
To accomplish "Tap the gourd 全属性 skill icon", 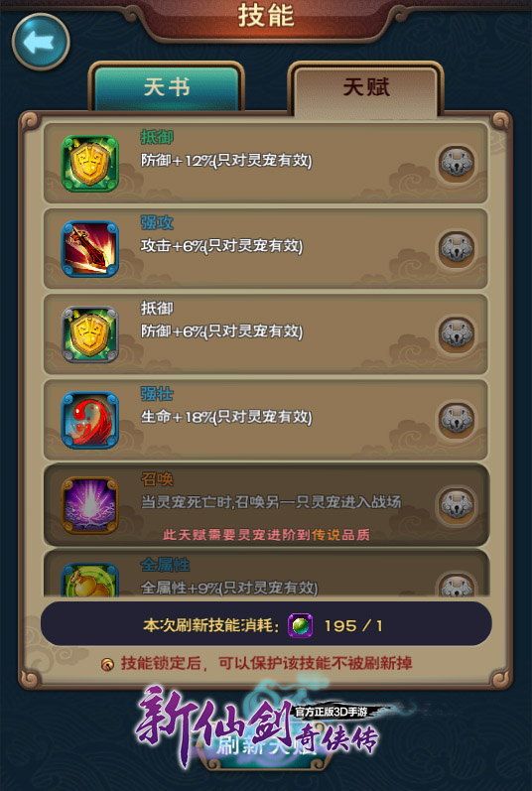I will click(x=89, y=581).
